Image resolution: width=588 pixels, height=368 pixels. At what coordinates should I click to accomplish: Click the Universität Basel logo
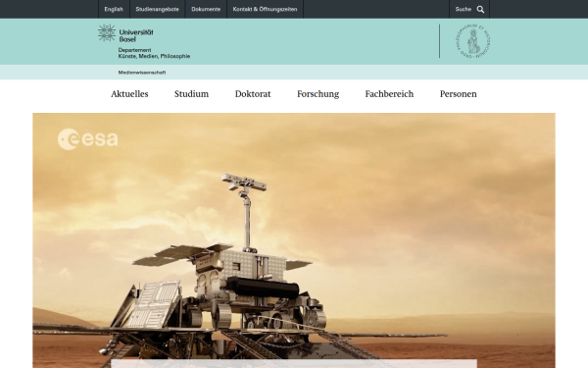125,33
